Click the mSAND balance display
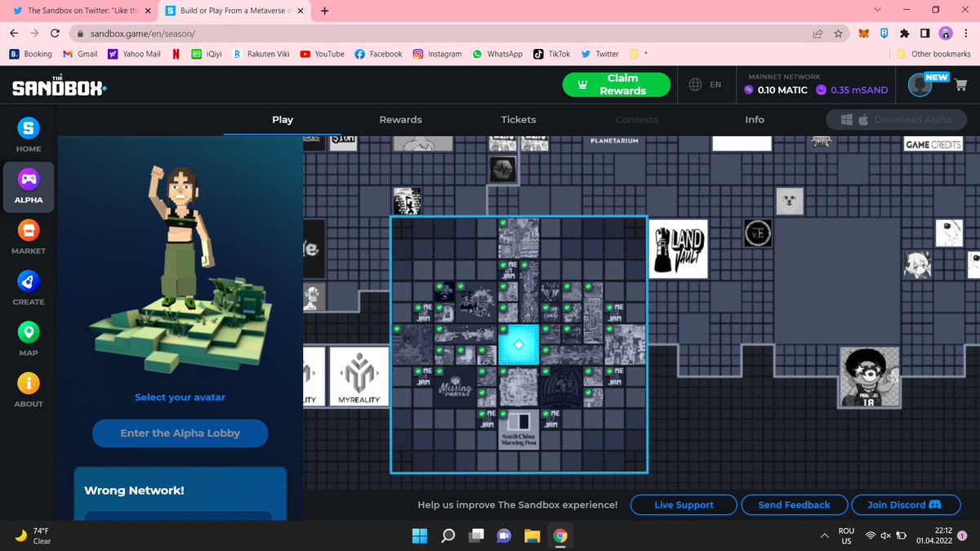The width and height of the screenshot is (980, 551). pos(851,90)
